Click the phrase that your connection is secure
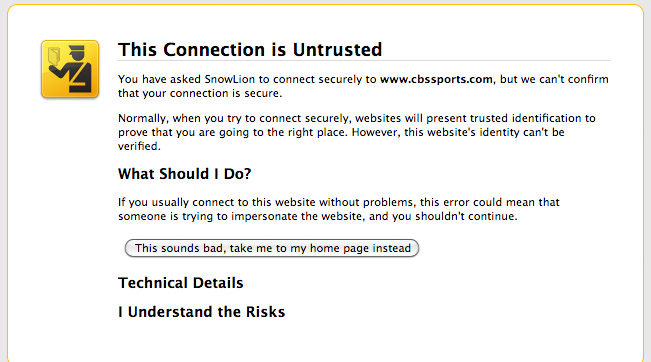The height and width of the screenshot is (362, 651). tap(199, 93)
